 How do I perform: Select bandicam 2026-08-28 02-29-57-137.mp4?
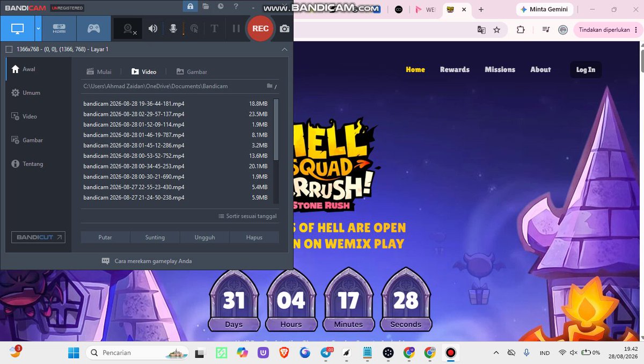click(x=176, y=114)
